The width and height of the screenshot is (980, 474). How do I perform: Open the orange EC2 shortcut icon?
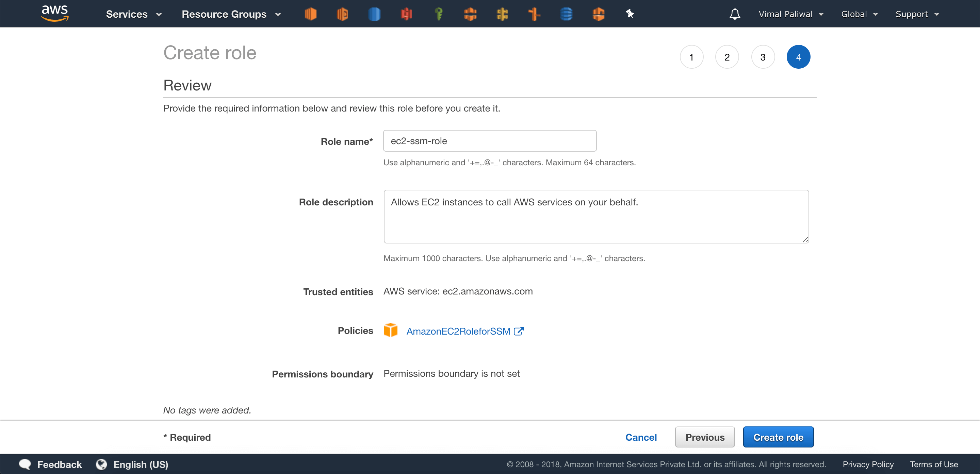[310, 14]
